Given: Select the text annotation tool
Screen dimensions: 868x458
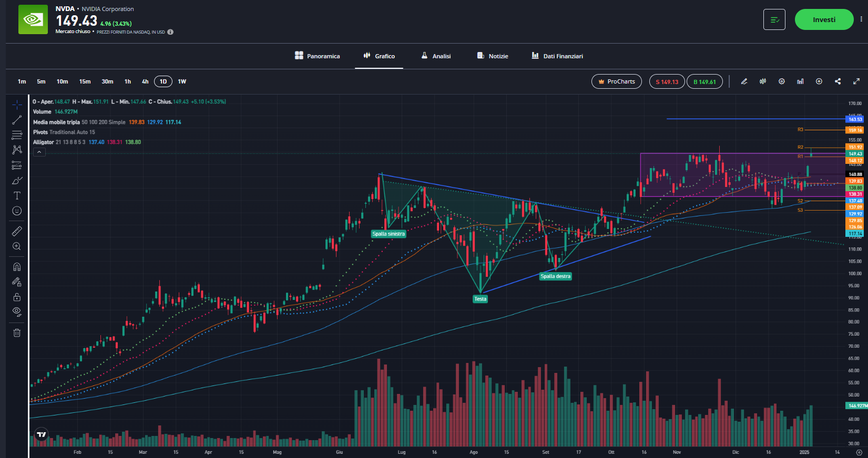Looking at the screenshot, I should 17,196.
